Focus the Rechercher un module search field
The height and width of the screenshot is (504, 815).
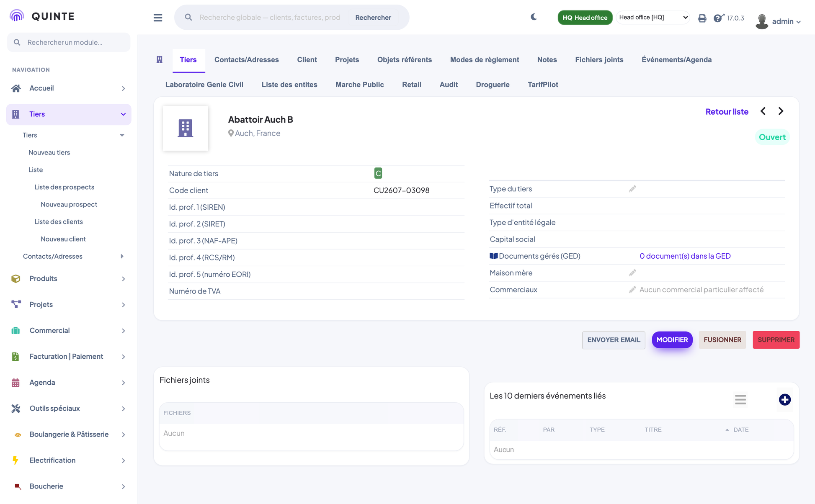(69, 42)
